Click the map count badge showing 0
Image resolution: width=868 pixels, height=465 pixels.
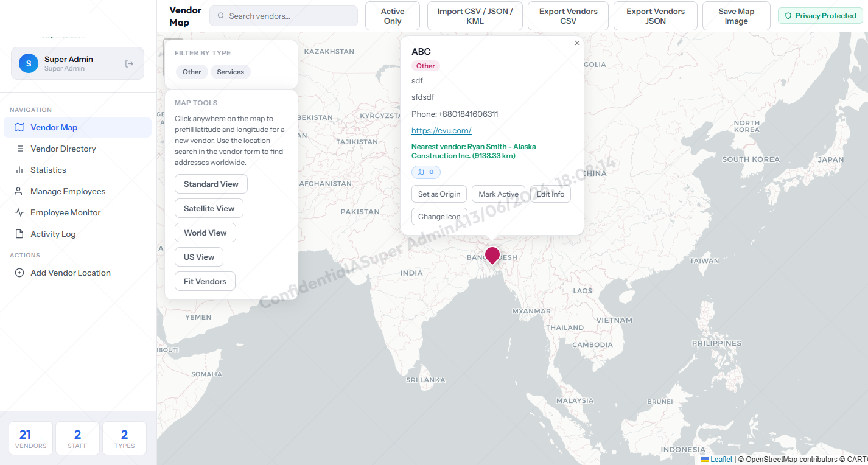tap(426, 172)
